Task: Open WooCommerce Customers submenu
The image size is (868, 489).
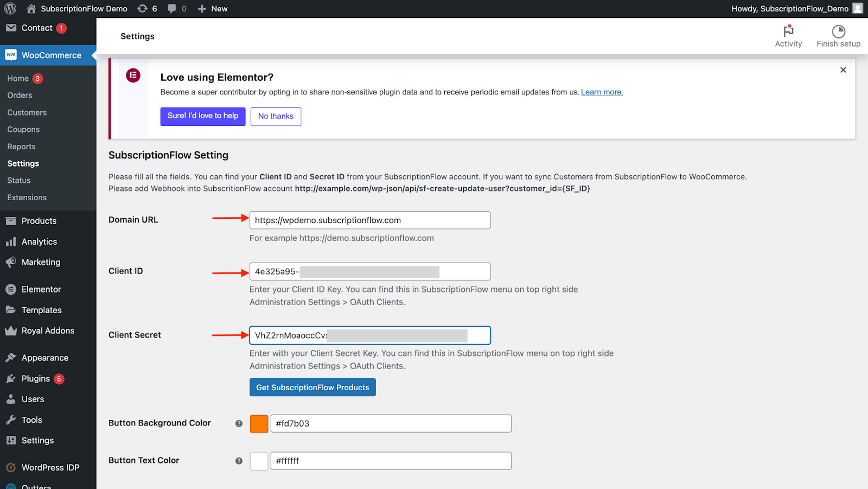Action: [27, 112]
